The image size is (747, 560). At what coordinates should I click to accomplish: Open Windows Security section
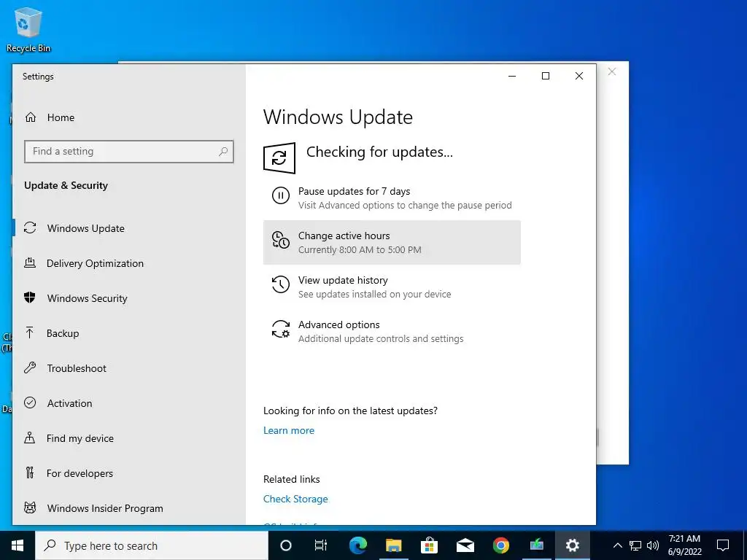[128, 298]
